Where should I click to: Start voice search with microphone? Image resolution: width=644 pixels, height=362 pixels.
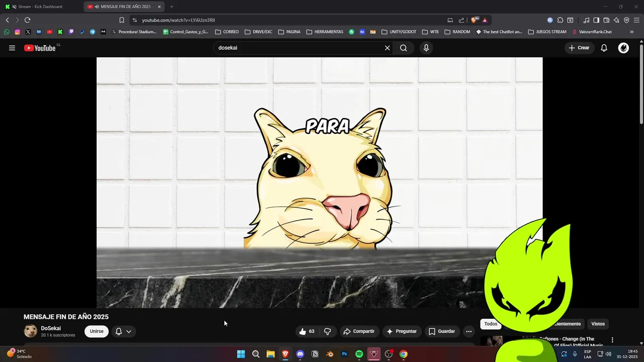point(426,48)
